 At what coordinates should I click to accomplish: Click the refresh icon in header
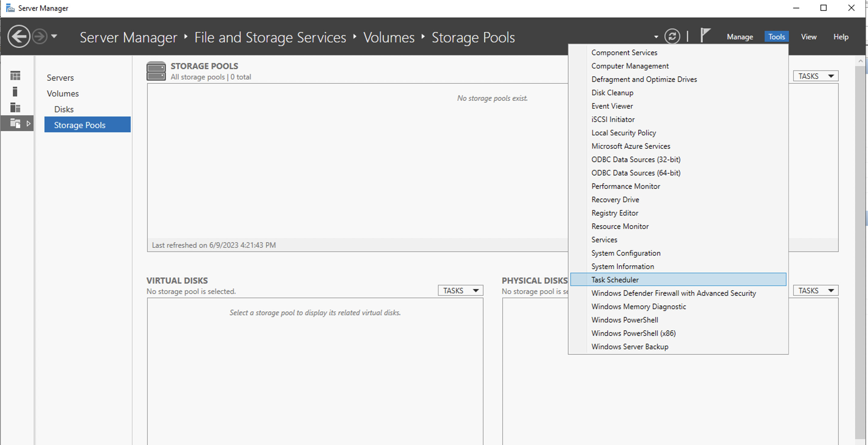click(672, 36)
